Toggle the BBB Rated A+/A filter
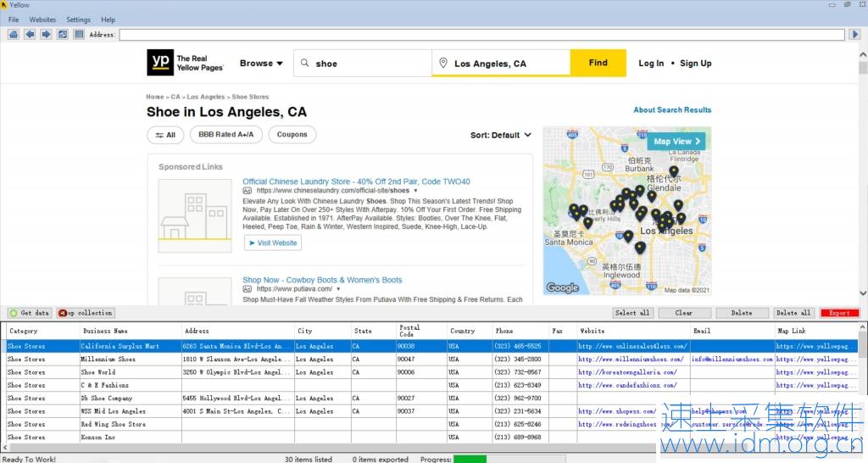Screen dimensions: 868x463 225,135
